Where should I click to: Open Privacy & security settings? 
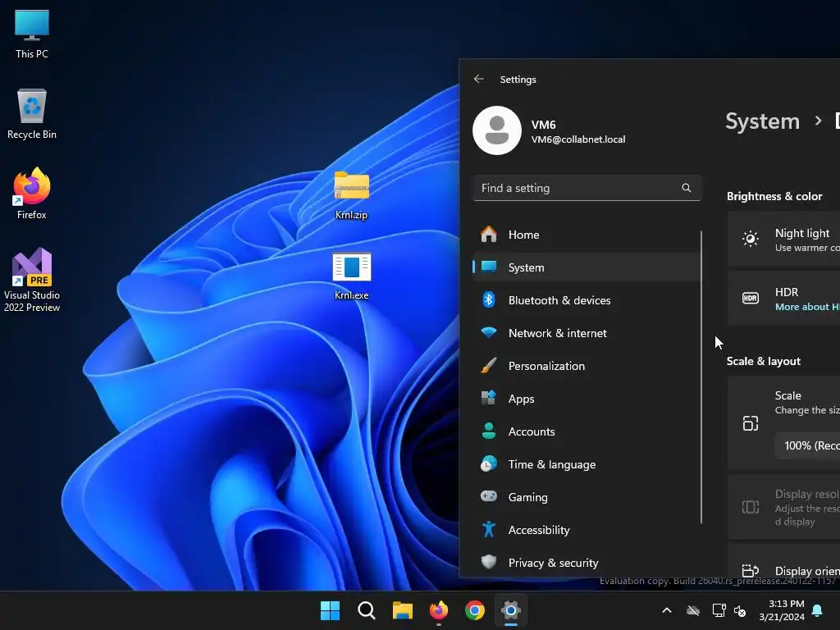[x=587, y=563]
